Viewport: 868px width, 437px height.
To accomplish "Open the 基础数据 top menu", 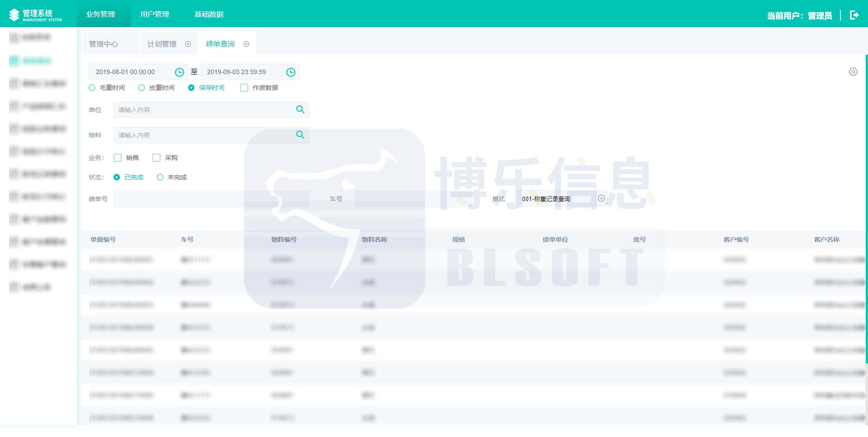I will point(209,14).
